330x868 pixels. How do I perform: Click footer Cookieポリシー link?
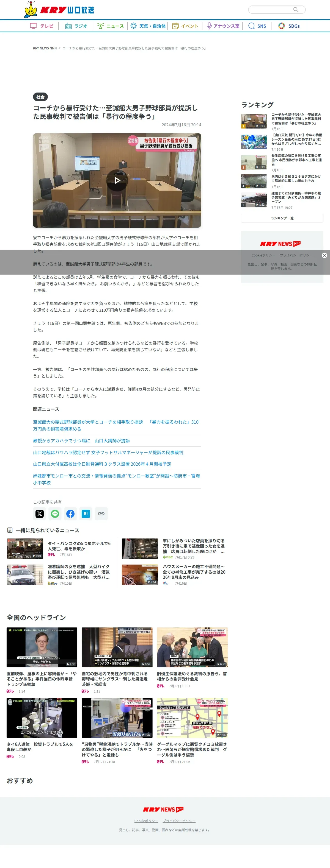(x=146, y=821)
